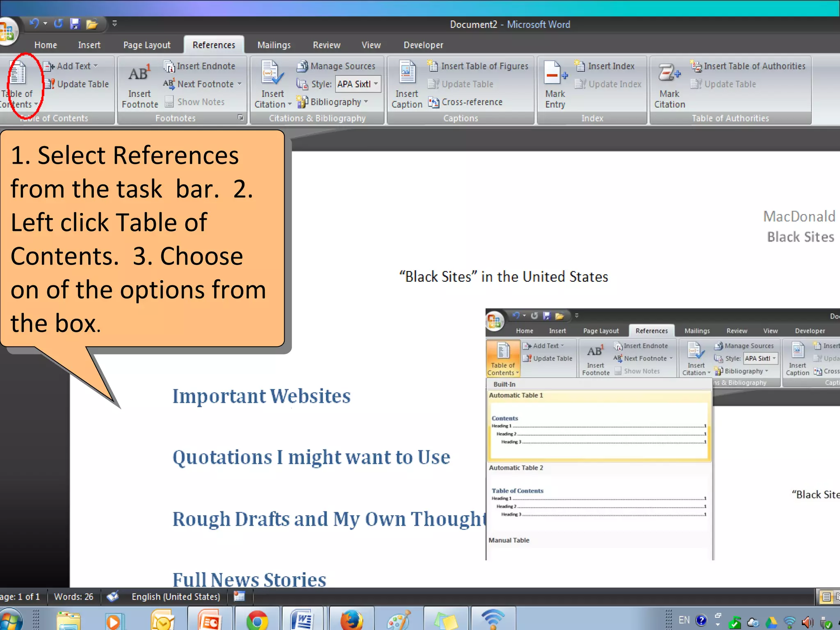
Task: Click the Redo icon in Quick Access Toolbar
Action: [59, 24]
